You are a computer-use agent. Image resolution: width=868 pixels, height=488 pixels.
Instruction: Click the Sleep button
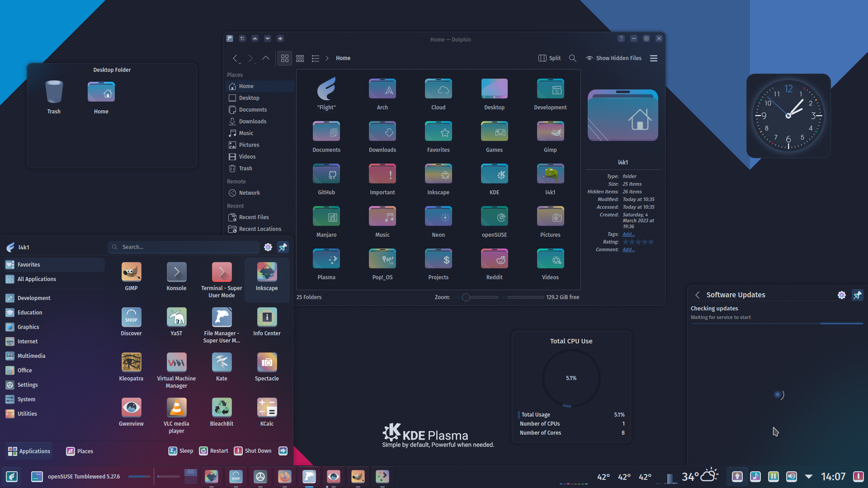tap(181, 451)
